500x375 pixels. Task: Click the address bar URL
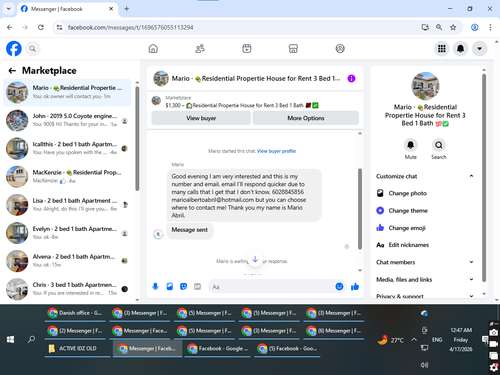click(x=130, y=27)
